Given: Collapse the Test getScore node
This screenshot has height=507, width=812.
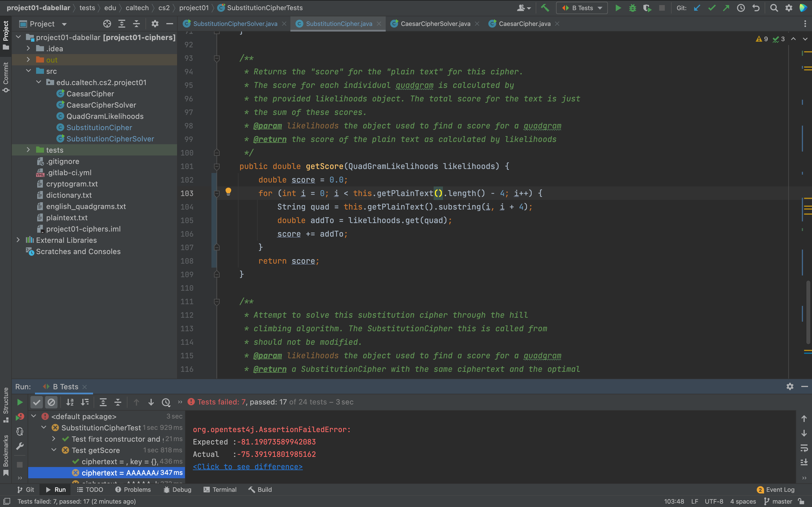Looking at the screenshot, I should 54,450.
